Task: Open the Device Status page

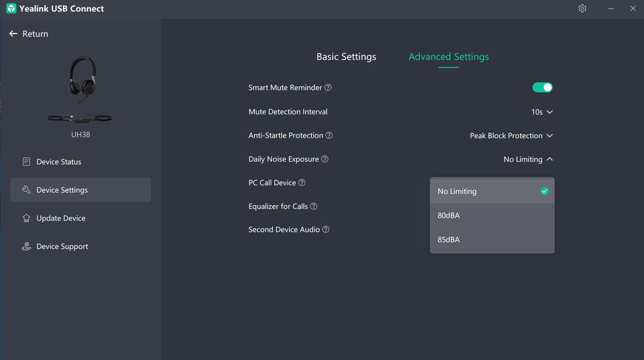Action: (x=59, y=162)
